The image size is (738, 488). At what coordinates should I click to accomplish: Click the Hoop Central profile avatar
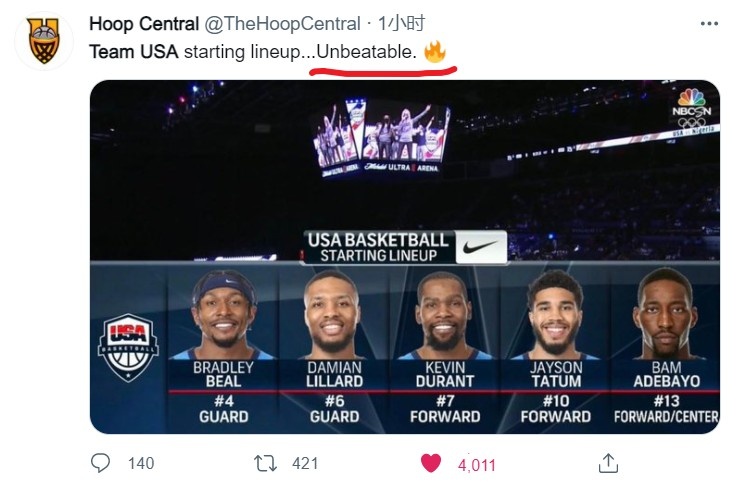(44, 41)
